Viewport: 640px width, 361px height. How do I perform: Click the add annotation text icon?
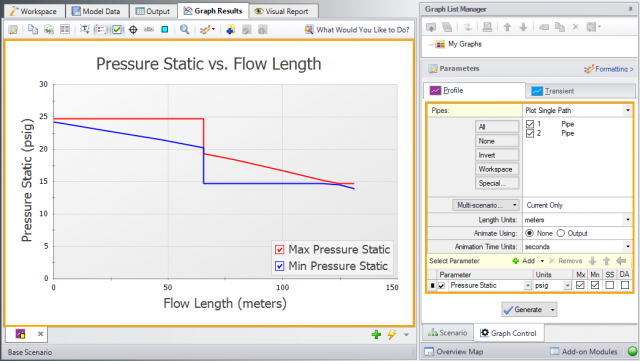tap(84, 29)
